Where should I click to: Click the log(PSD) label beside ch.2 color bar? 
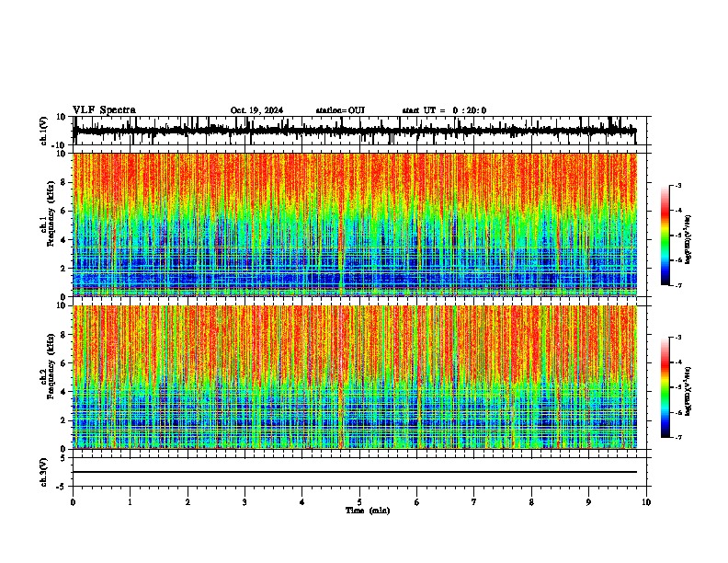[688, 391]
